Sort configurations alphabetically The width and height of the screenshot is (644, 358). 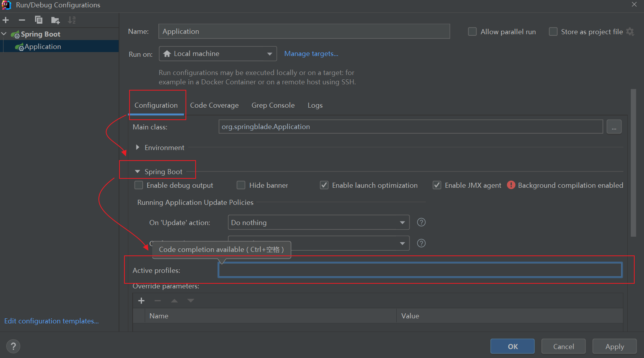(x=72, y=20)
